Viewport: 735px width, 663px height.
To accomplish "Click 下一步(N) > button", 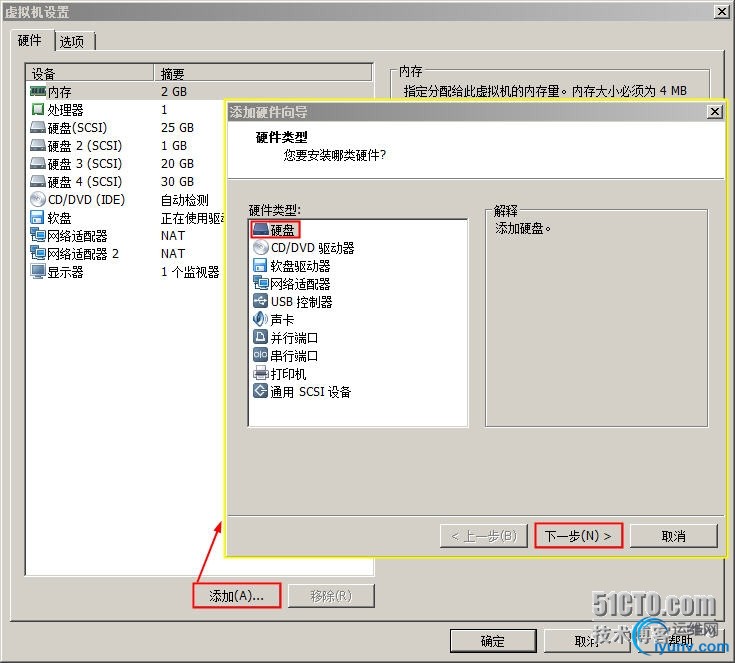I will (578, 535).
